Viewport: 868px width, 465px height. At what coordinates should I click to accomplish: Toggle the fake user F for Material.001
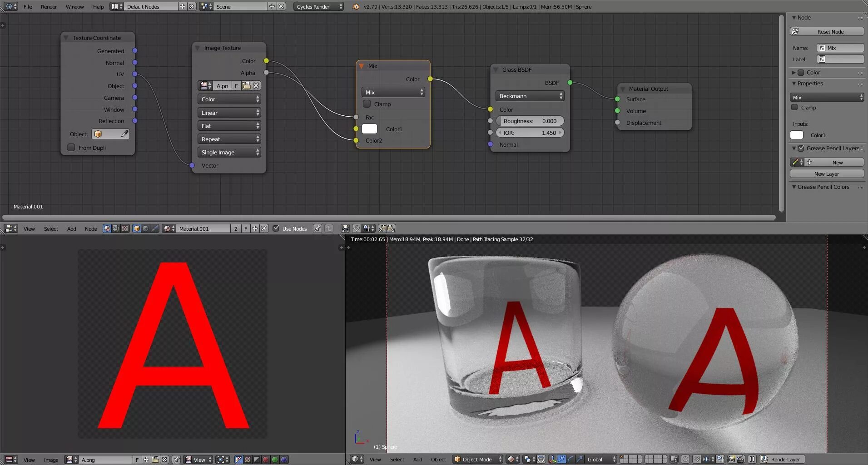(246, 228)
